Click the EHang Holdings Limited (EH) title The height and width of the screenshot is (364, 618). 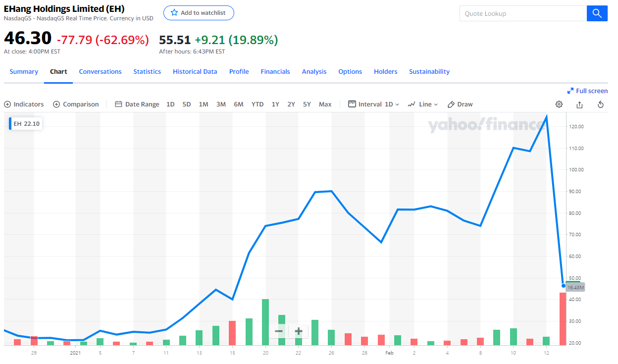pos(64,9)
